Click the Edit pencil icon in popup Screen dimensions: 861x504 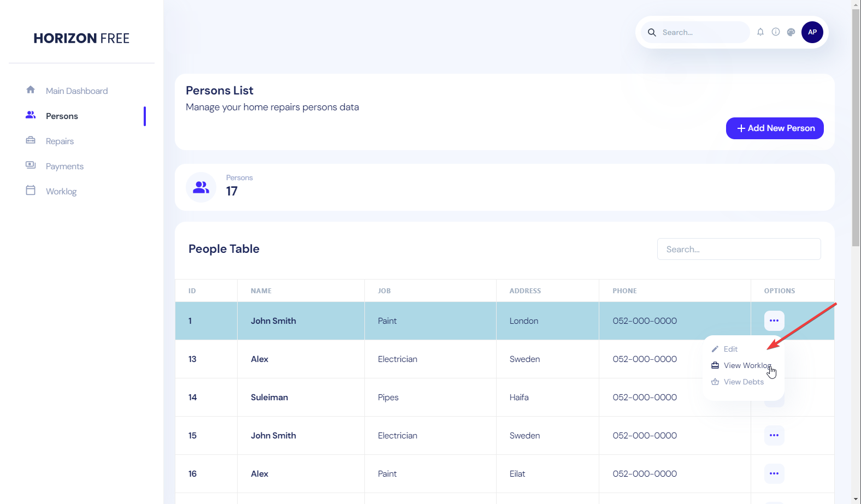pyautogui.click(x=715, y=349)
